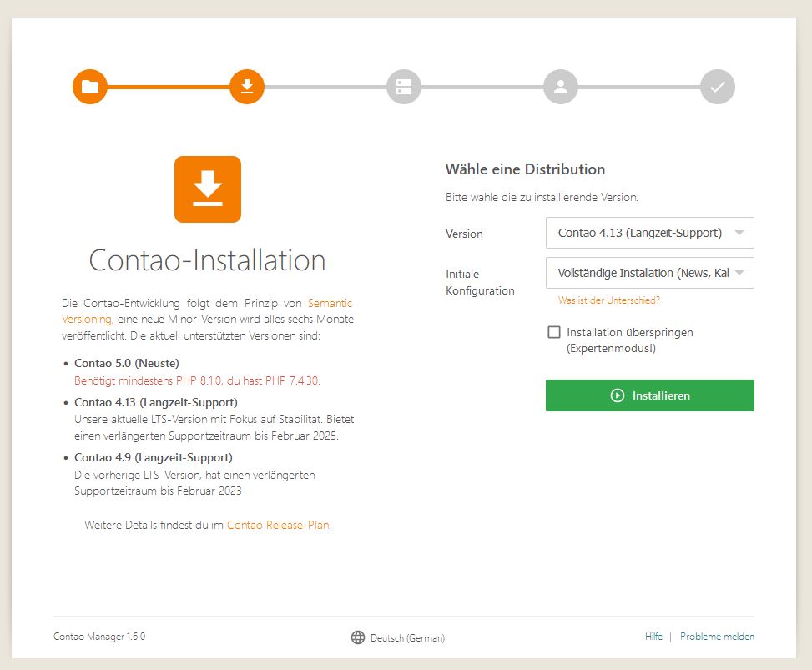Click the 'Contao Manager 1.6.0' version text

[99, 637]
